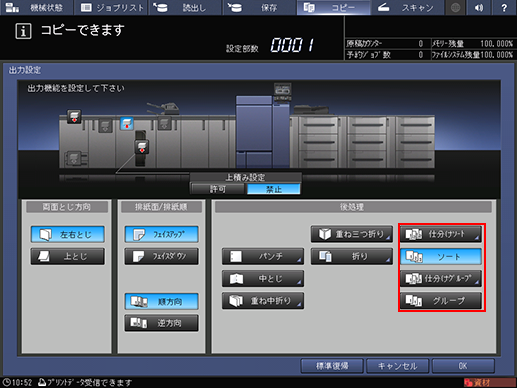Open 折り fold settings
The image size is (517, 388).
352,256
